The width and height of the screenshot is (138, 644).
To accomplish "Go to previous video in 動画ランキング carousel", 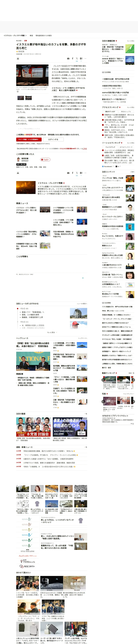I will (x=103, y=380).
